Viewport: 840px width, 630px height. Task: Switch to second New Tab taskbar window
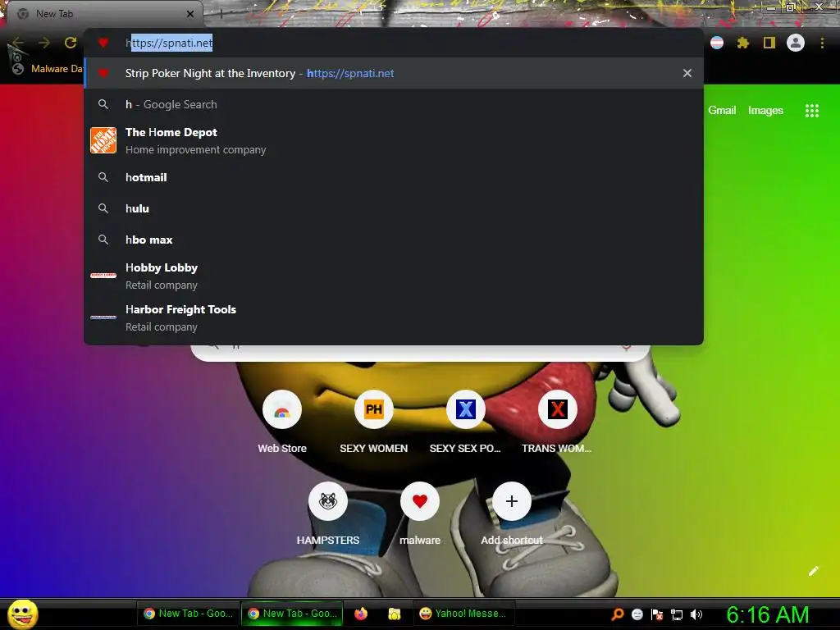294,614
